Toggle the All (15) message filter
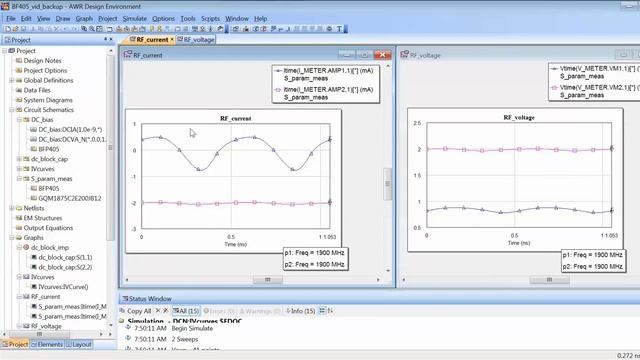The width and height of the screenshot is (640, 360). click(x=186, y=311)
